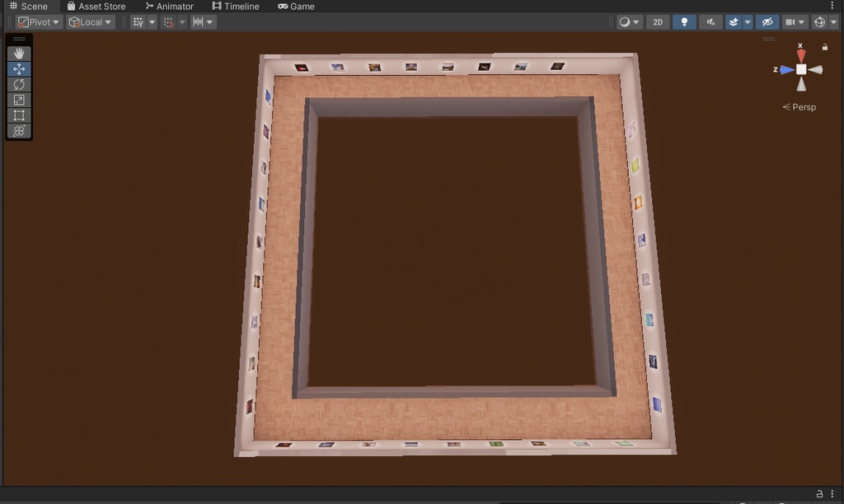844x504 pixels.
Task: Open the Pivot/Center handle position dropdown
Action: pos(38,22)
